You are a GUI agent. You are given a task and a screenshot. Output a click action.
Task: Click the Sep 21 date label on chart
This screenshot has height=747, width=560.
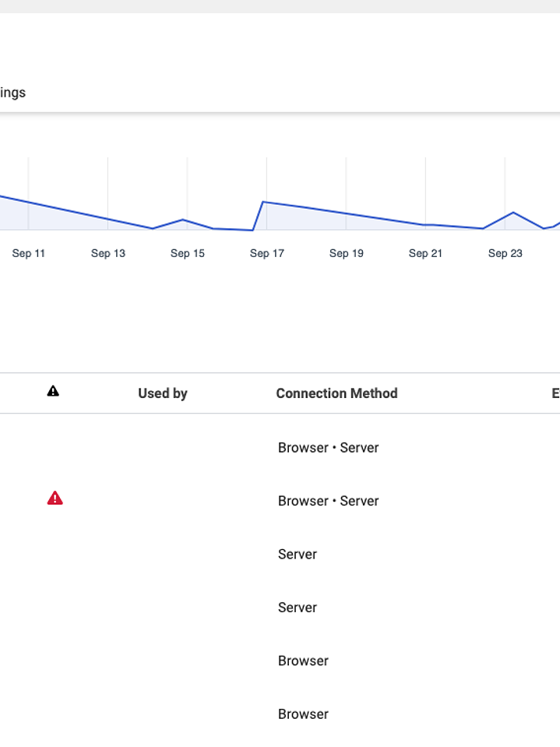pos(426,253)
